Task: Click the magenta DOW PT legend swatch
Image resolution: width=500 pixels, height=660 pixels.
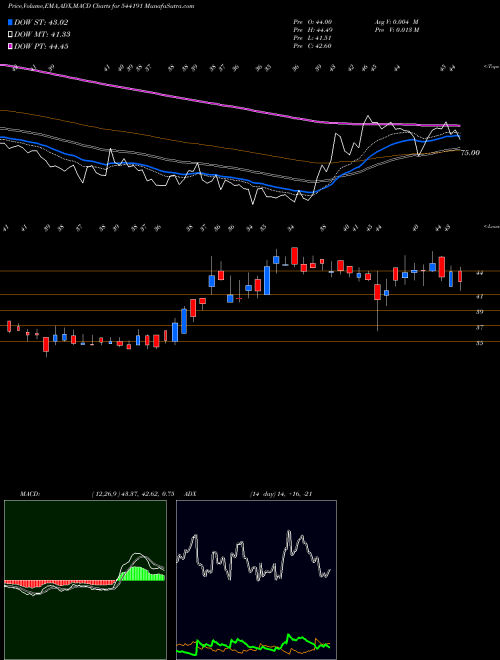Action: pos(10,46)
